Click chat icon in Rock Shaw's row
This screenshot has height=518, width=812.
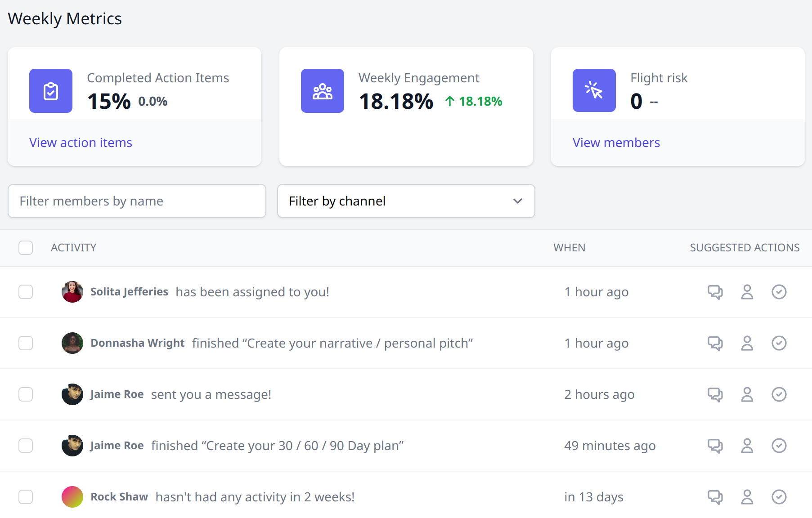click(x=715, y=497)
